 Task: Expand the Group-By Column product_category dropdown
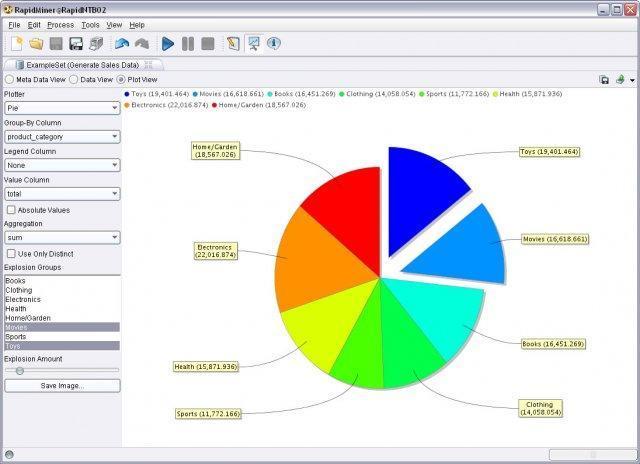(x=62, y=137)
